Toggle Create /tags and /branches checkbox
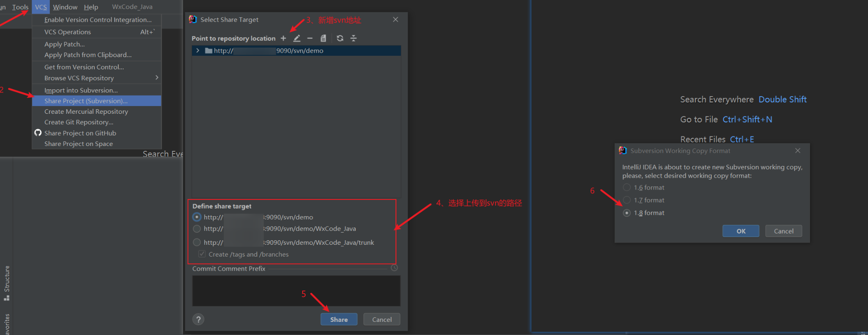868x335 pixels. (202, 254)
